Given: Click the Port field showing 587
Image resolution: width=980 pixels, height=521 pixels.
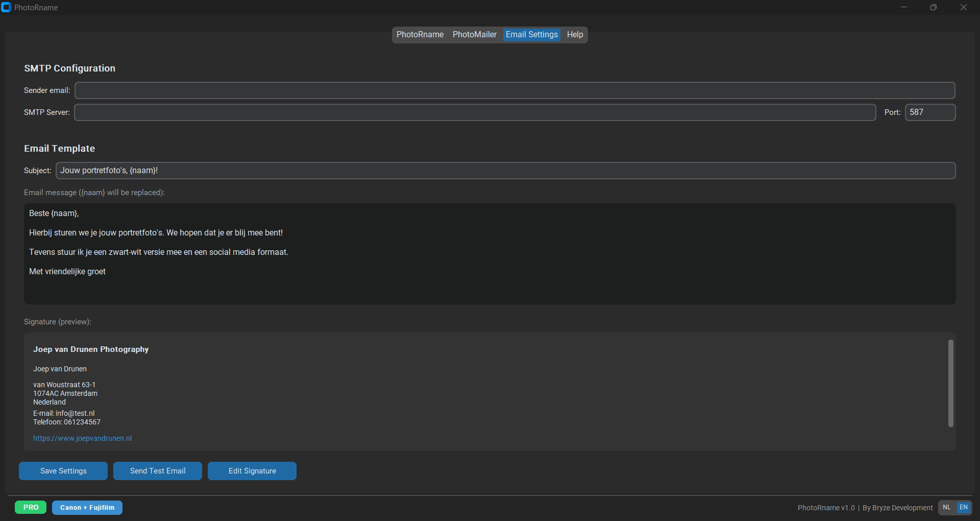Looking at the screenshot, I should [929, 112].
